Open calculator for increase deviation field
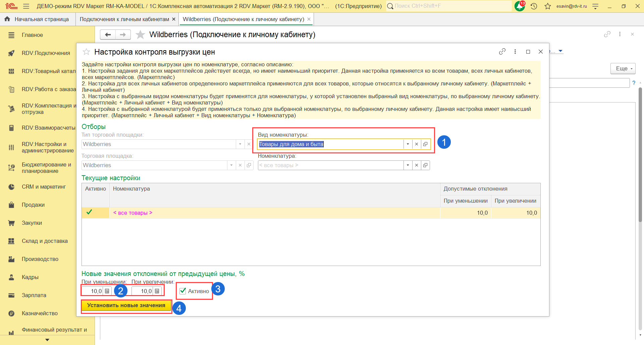The height and width of the screenshot is (345, 644). point(157,291)
